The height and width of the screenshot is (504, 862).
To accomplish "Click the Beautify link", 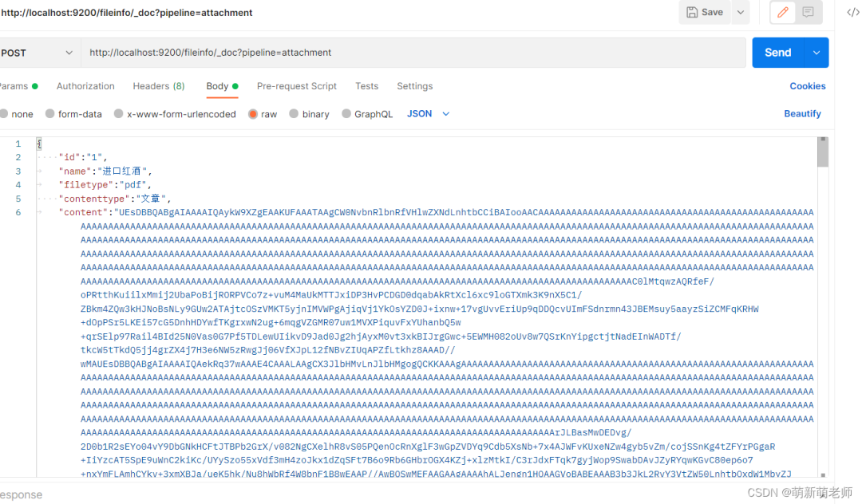I will click(802, 113).
